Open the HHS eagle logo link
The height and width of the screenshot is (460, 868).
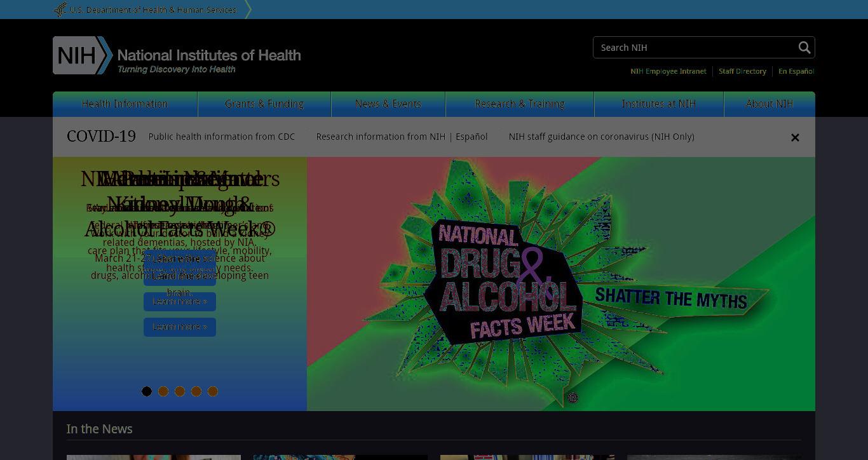point(60,10)
